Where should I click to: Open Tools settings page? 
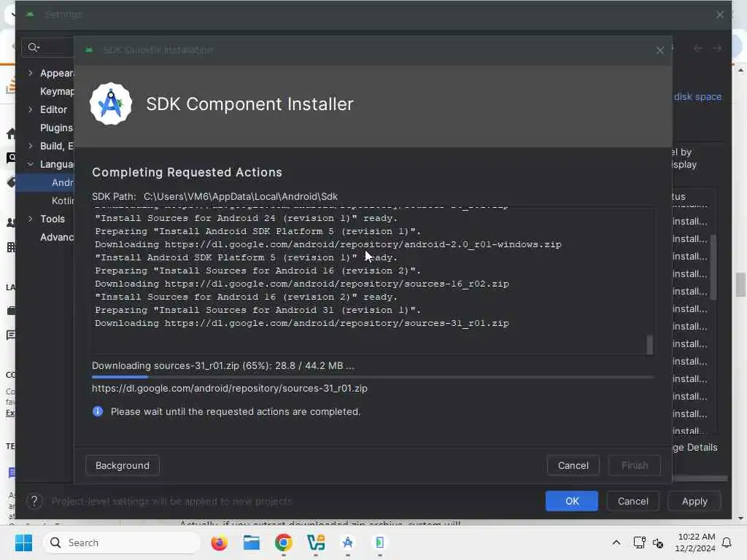coord(53,219)
